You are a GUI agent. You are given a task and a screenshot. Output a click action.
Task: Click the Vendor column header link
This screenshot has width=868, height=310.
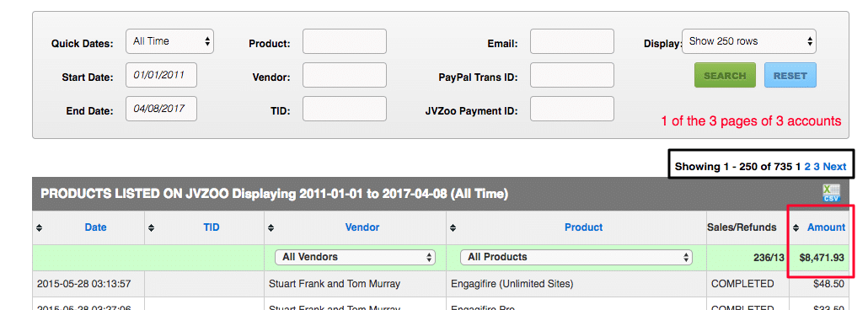362,227
